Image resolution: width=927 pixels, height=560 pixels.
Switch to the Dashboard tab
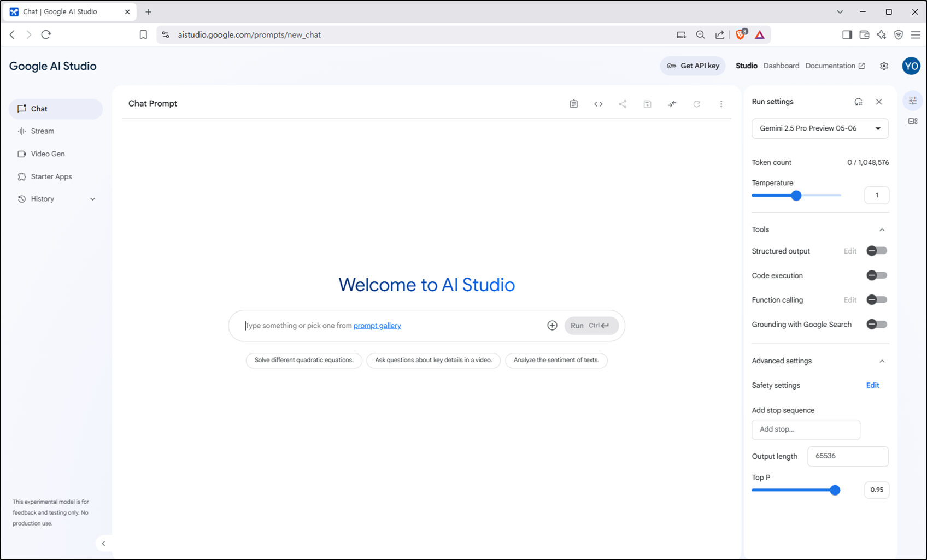[x=781, y=66]
